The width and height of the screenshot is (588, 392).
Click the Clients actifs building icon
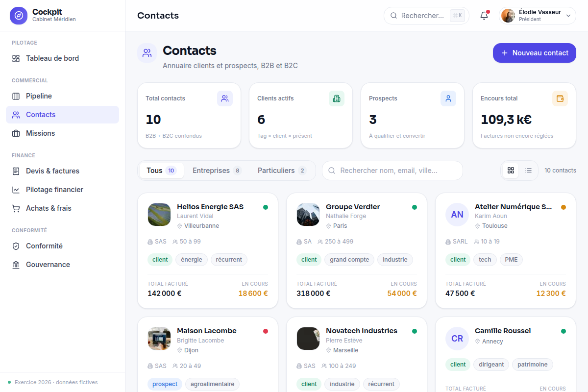point(337,98)
